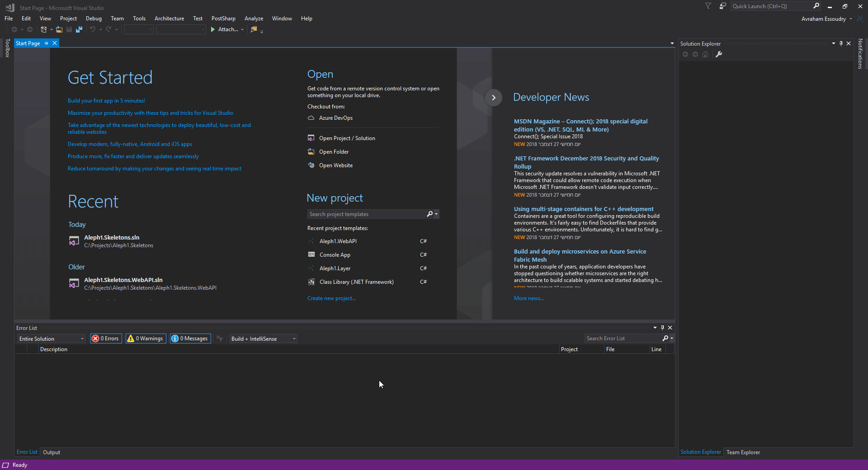Open the File menu
This screenshot has height=470, width=868.
(9, 19)
